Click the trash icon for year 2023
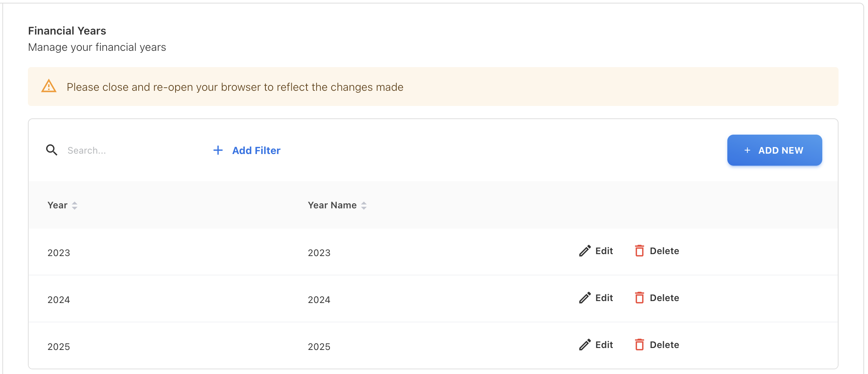Image resolution: width=868 pixels, height=374 pixels. [639, 251]
